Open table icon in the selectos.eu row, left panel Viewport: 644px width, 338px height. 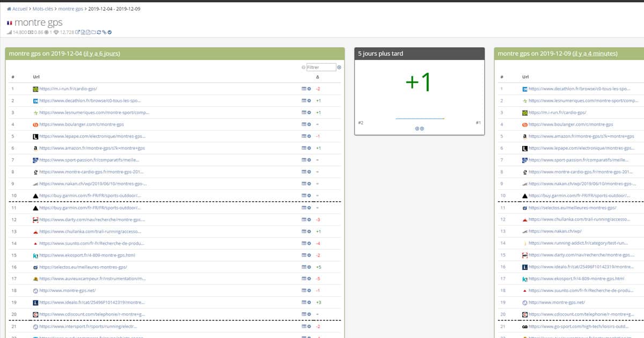303,267
